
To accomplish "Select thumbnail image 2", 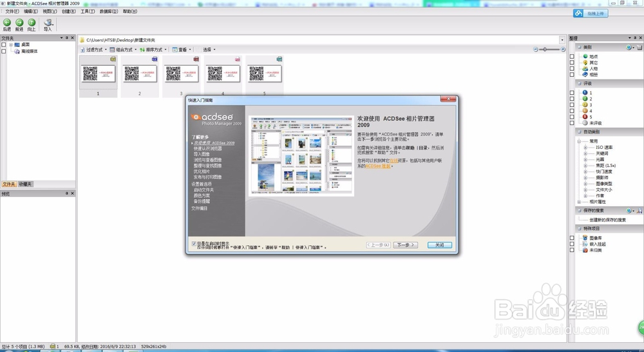I will click(x=140, y=77).
